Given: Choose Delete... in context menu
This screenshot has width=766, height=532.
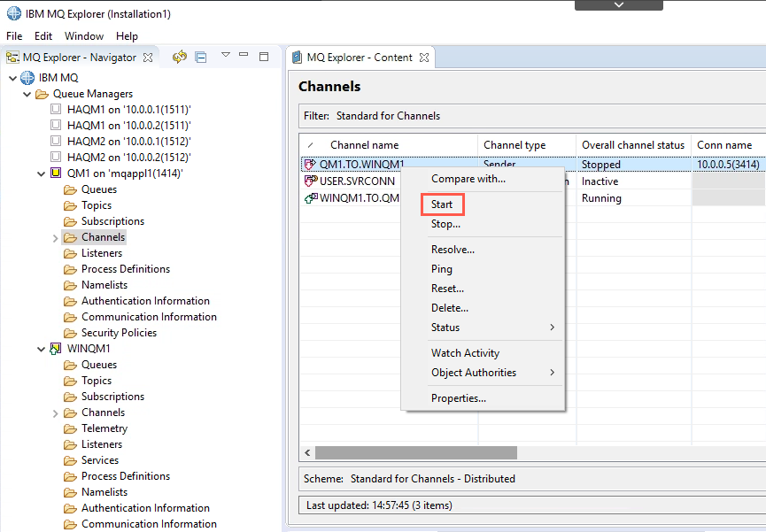Looking at the screenshot, I should tap(483, 308).
